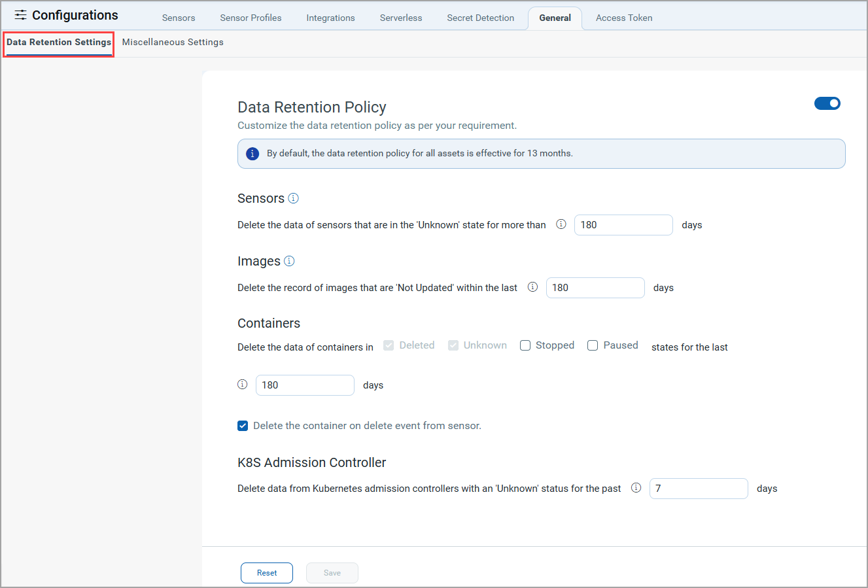The height and width of the screenshot is (588, 868).
Task: Click the blue info icon in banner
Action: pos(252,154)
